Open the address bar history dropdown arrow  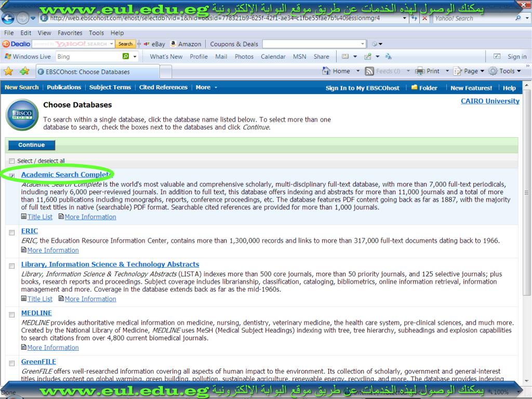[x=404, y=18]
